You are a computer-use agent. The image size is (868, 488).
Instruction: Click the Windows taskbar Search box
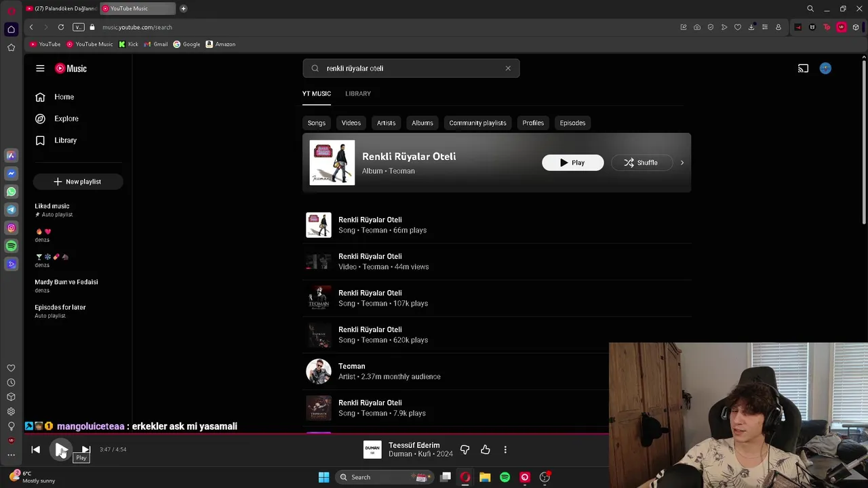385,477
